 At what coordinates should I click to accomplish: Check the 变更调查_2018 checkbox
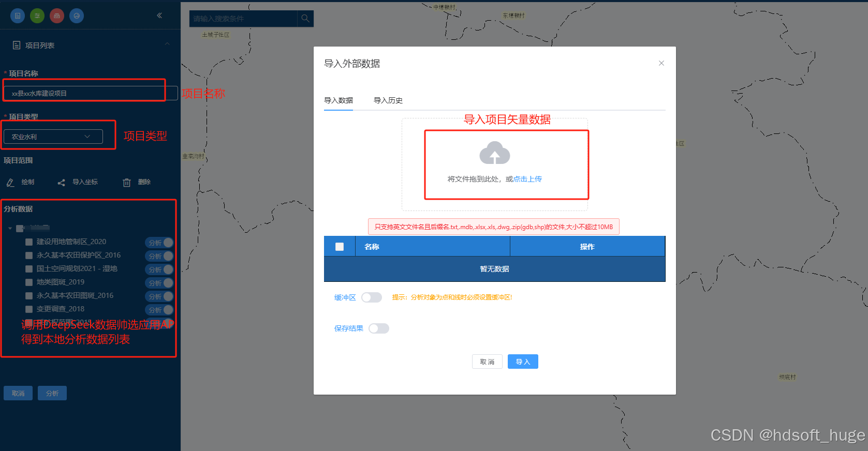pyautogui.click(x=29, y=309)
